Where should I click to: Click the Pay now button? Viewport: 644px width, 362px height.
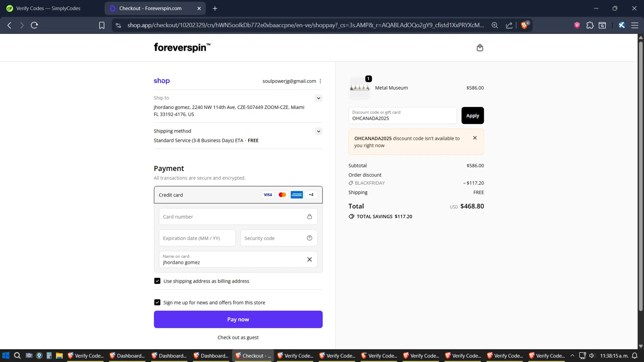238,320
